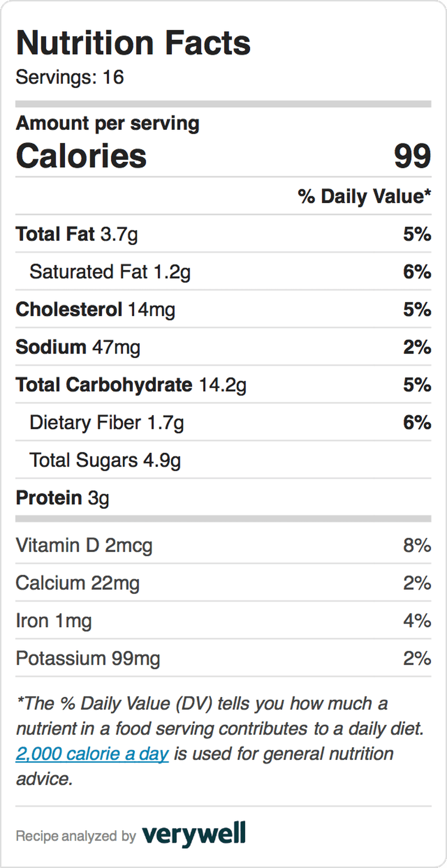Click the Potassium 99mg row
Viewport: 447px width, 868px height.
point(223,658)
